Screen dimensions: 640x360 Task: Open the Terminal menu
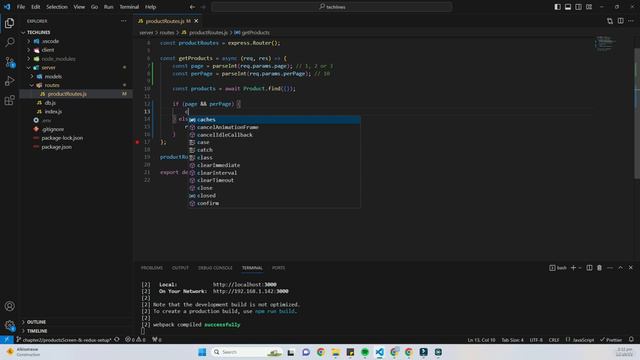pyautogui.click(x=129, y=7)
